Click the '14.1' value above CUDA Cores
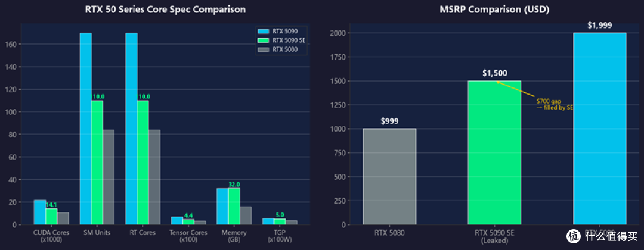644x250 pixels. [51, 205]
